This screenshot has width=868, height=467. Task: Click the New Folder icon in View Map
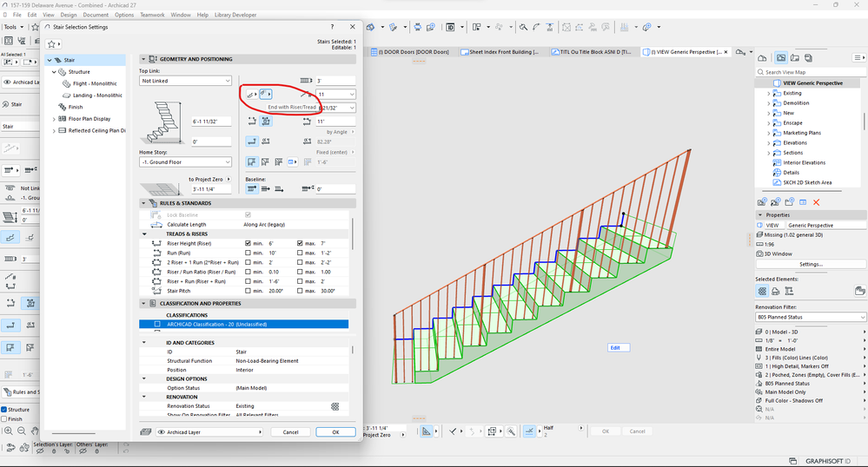790,202
